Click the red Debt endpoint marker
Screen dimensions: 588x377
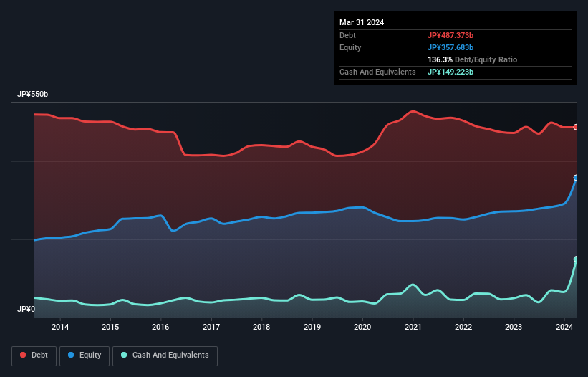[576, 127]
